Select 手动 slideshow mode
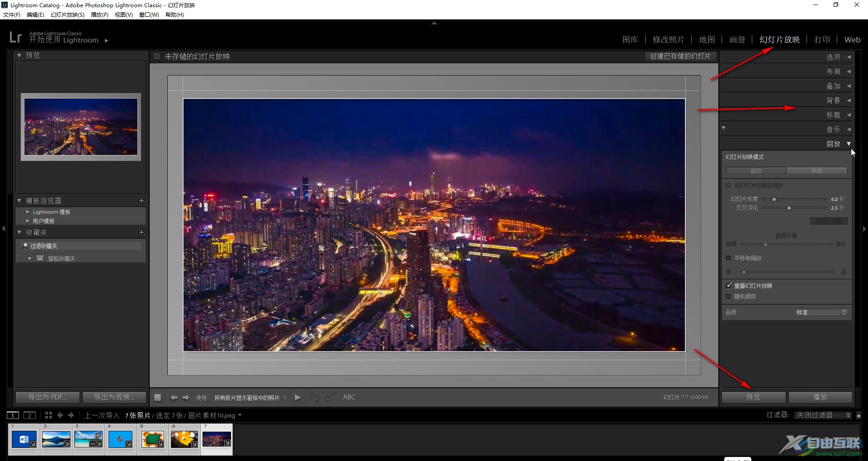The width and height of the screenshot is (868, 461). click(817, 171)
